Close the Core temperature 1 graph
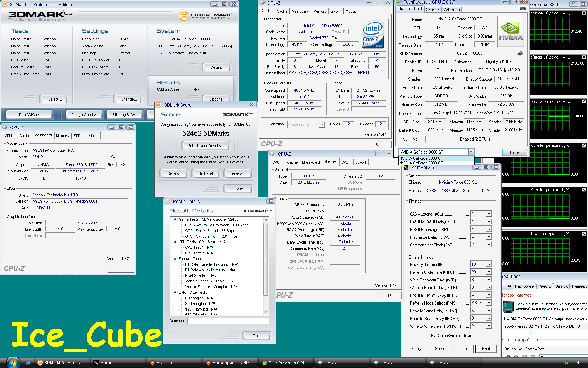Image resolution: width=588 pixels, height=368 pixels. point(584,190)
